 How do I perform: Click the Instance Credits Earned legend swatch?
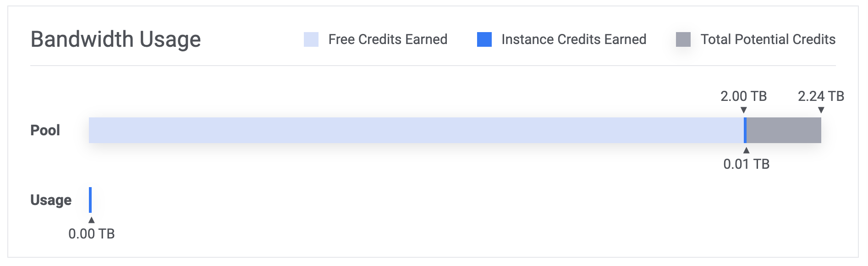[x=484, y=39]
